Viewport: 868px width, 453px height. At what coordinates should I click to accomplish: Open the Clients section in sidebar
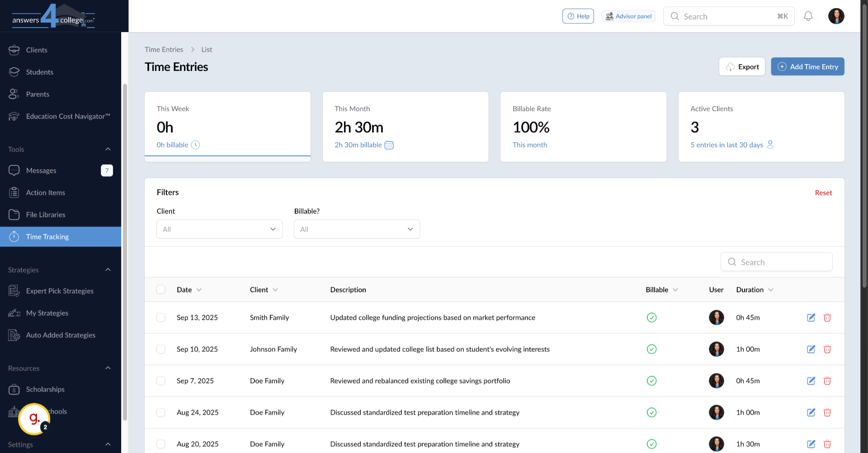(x=36, y=50)
